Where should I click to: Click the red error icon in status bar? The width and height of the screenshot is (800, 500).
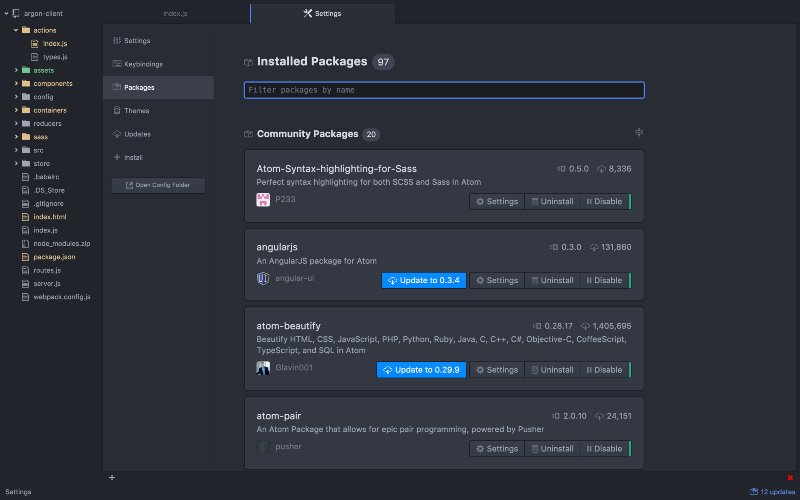click(x=790, y=478)
